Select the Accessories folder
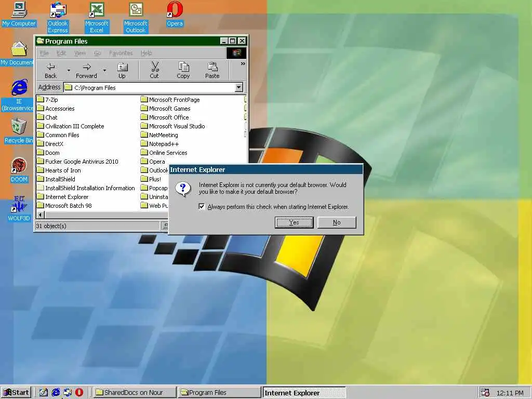This screenshot has width=532, height=399. 56,109
